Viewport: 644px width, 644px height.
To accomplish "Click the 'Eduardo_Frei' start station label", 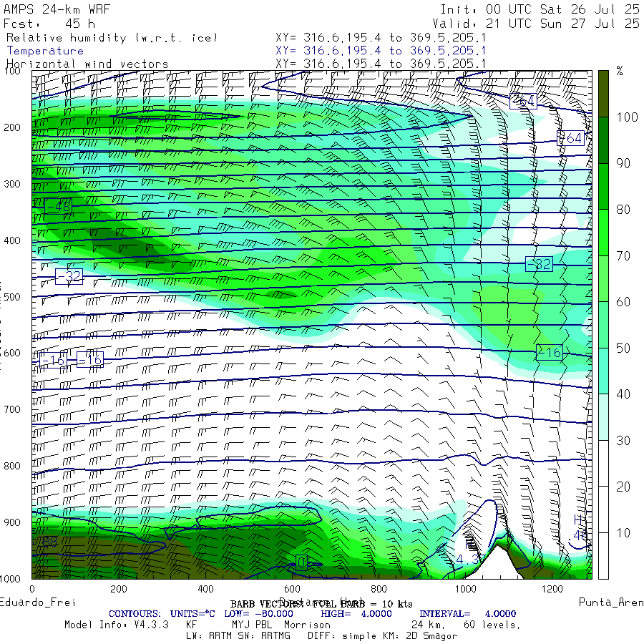I will tap(38, 602).
